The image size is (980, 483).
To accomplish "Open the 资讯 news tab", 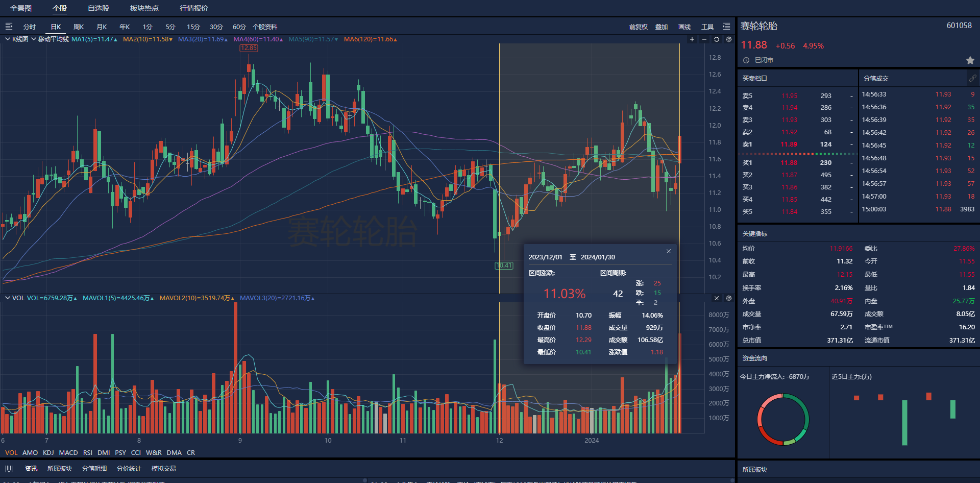I will click(x=31, y=469).
